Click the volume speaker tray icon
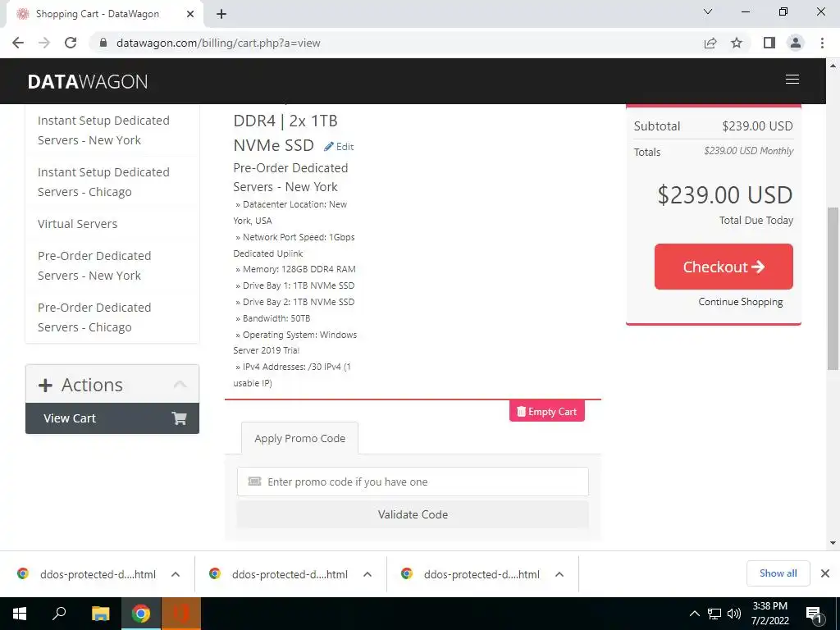Viewport: 840px width, 630px height. click(x=734, y=614)
